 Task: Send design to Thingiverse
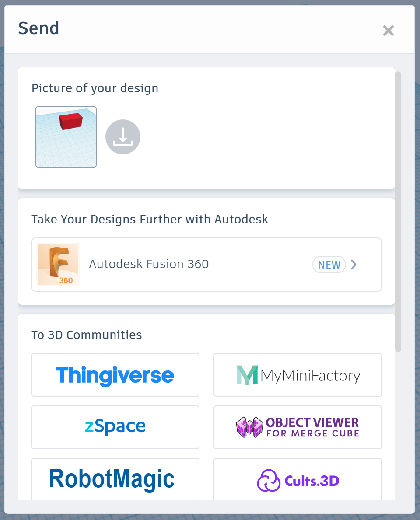point(115,375)
